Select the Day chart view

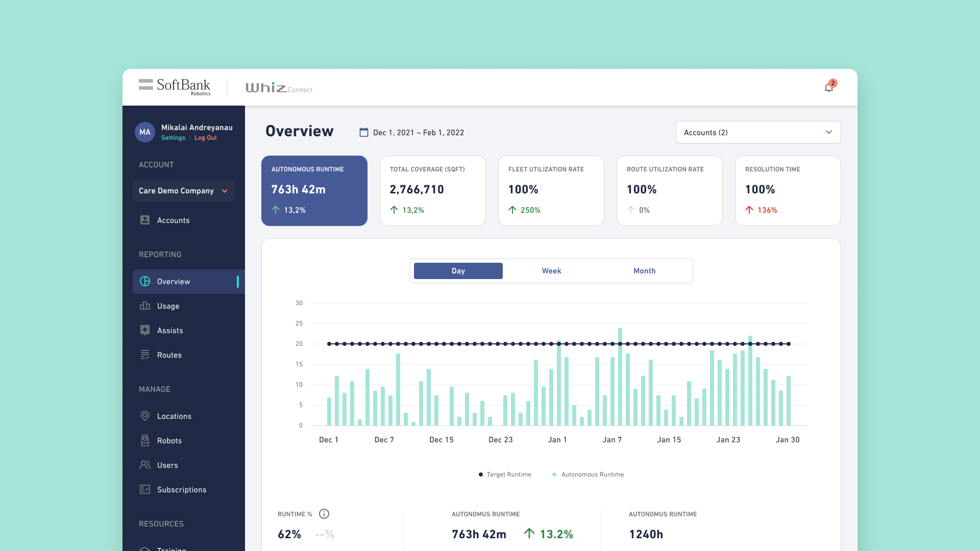pyautogui.click(x=458, y=271)
